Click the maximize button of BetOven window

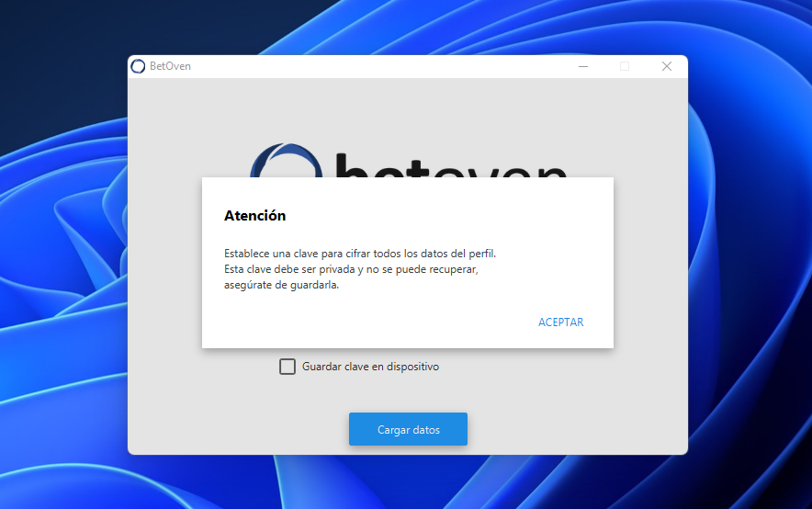pyautogui.click(x=625, y=66)
